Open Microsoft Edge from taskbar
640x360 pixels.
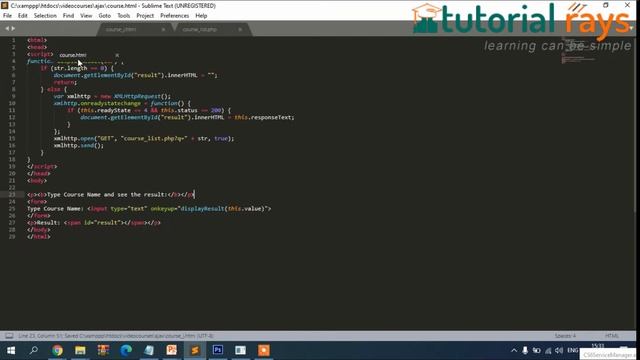(126, 350)
